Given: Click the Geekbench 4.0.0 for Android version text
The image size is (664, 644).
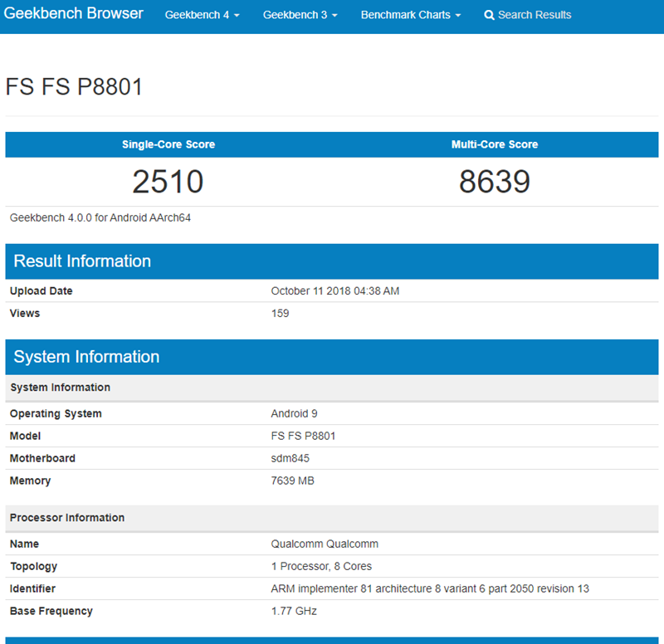Looking at the screenshot, I should click(101, 217).
